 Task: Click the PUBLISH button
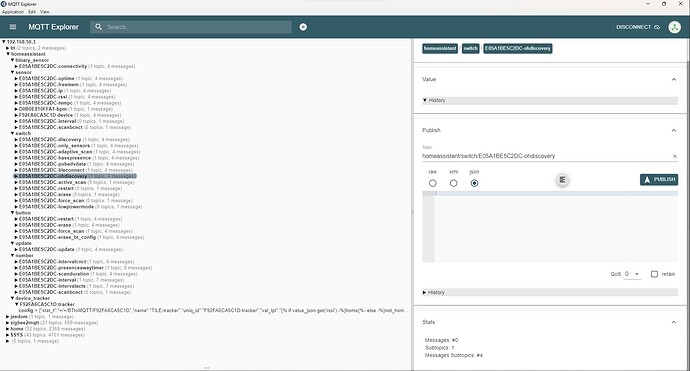(659, 180)
